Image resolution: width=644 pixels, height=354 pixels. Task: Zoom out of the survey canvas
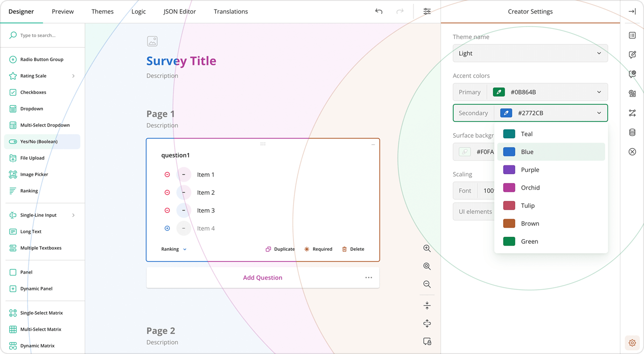click(x=427, y=284)
